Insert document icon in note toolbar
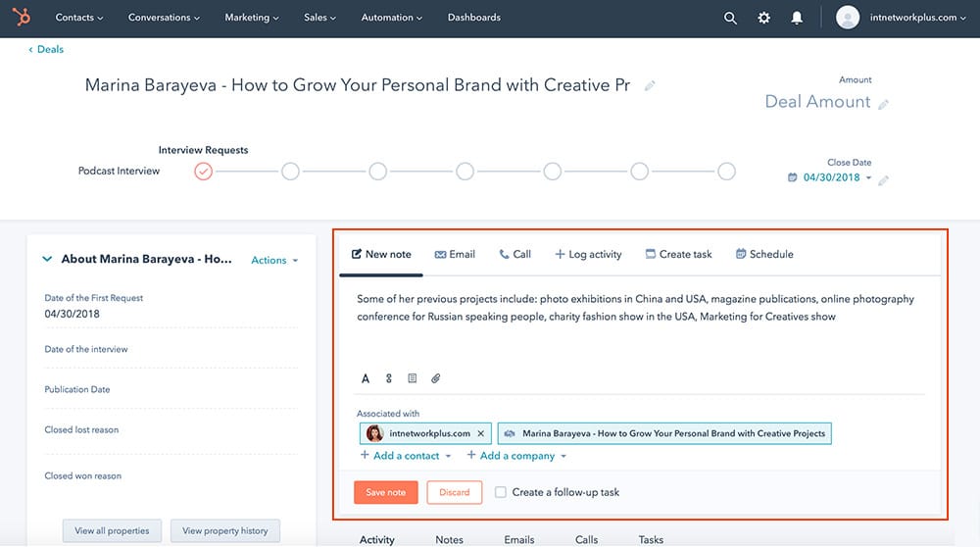The height and width of the screenshot is (547, 980). (412, 378)
